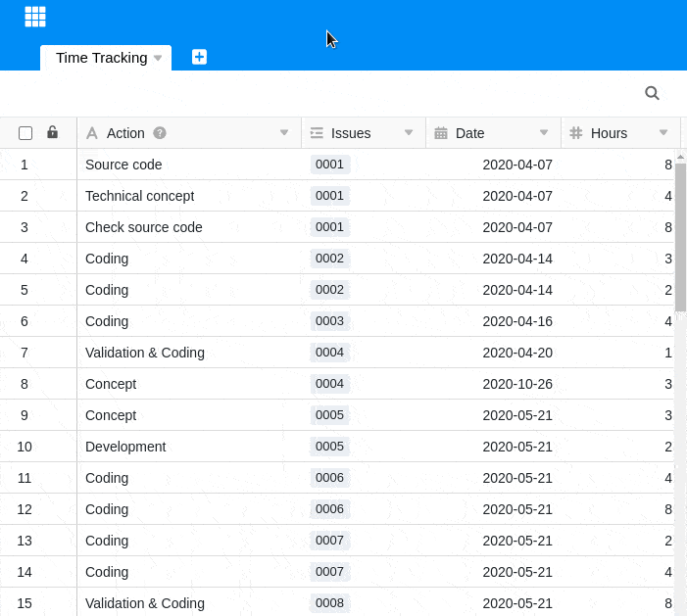Click the Action column help question icon
The height and width of the screenshot is (616, 687).
click(160, 133)
